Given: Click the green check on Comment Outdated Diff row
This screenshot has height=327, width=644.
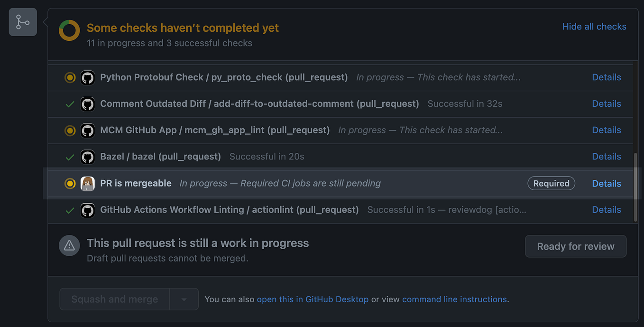Looking at the screenshot, I should 70,103.
